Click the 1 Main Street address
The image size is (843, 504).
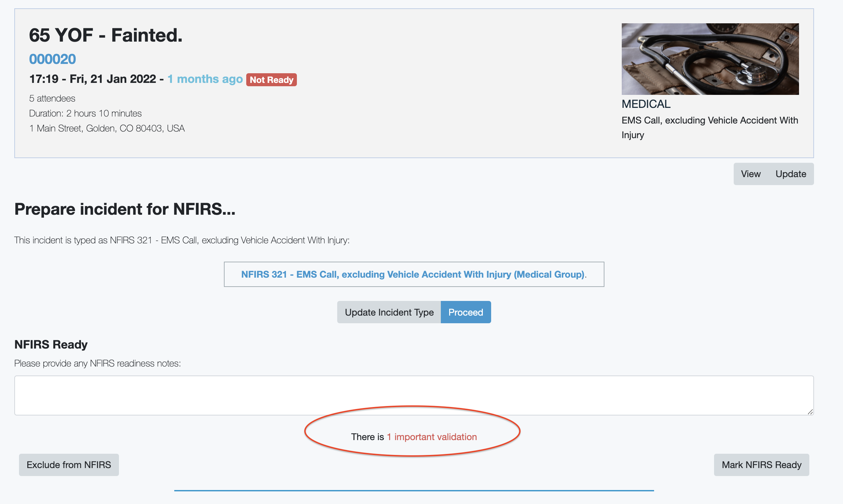tap(107, 128)
